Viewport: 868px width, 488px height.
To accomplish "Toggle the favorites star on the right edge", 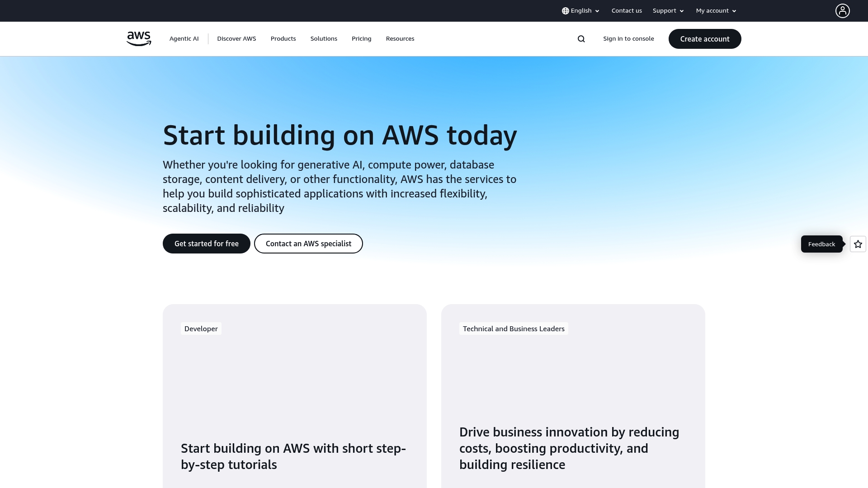I will [857, 244].
